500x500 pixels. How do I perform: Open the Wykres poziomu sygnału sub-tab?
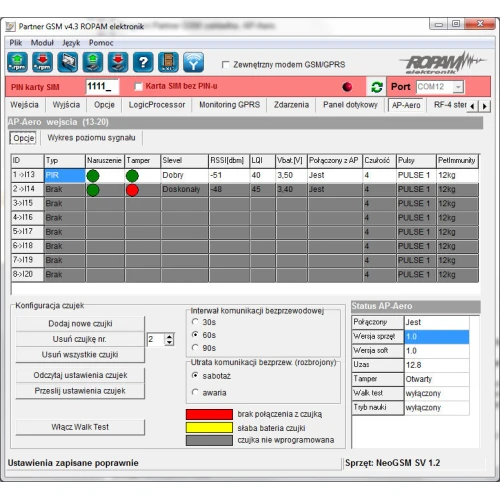point(91,138)
